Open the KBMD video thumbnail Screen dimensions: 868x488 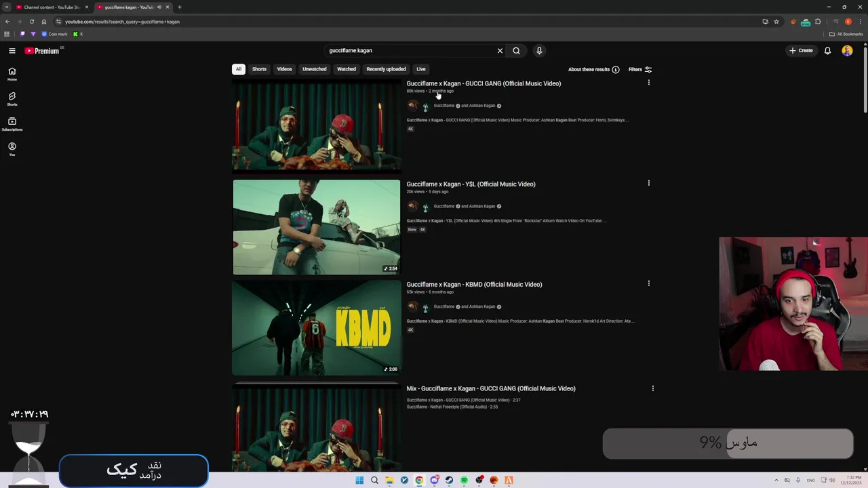317,328
